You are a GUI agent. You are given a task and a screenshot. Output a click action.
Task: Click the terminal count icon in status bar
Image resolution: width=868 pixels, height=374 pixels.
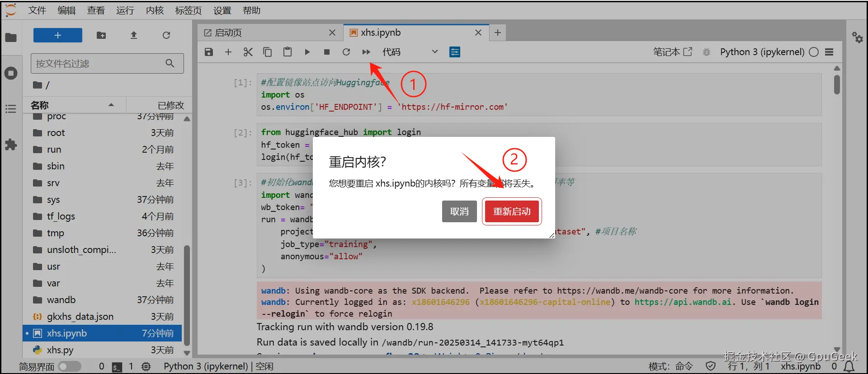click(117, 367)
